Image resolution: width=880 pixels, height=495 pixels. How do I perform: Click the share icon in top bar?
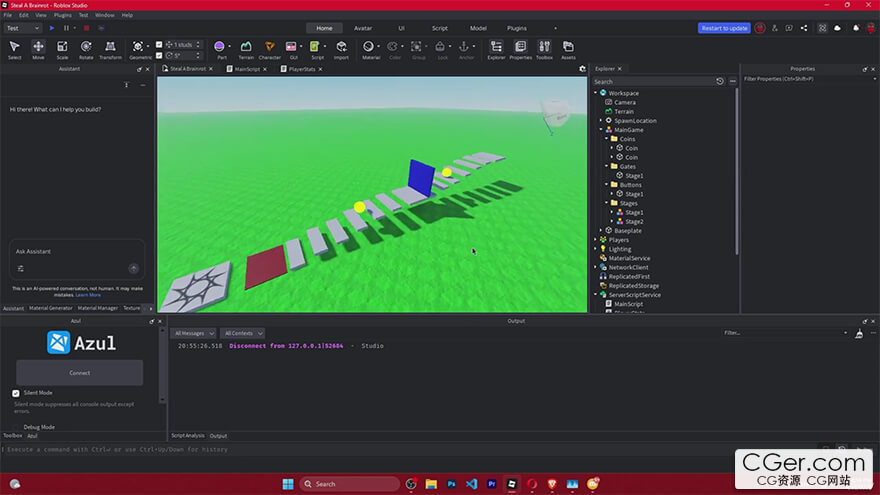804,28
